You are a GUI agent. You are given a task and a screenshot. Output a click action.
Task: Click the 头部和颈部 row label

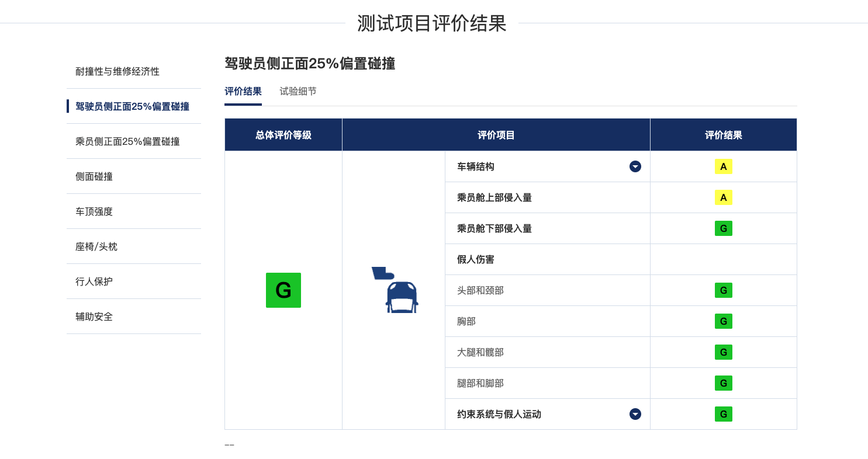480,290
